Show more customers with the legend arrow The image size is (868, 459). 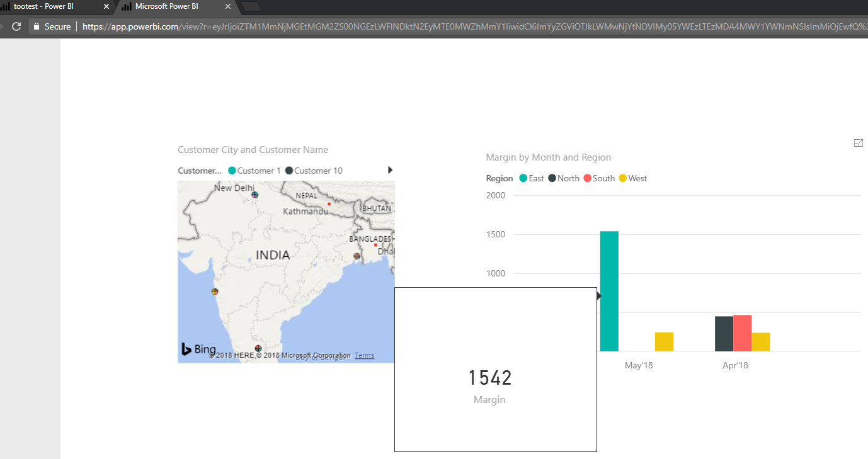[390, 170]
